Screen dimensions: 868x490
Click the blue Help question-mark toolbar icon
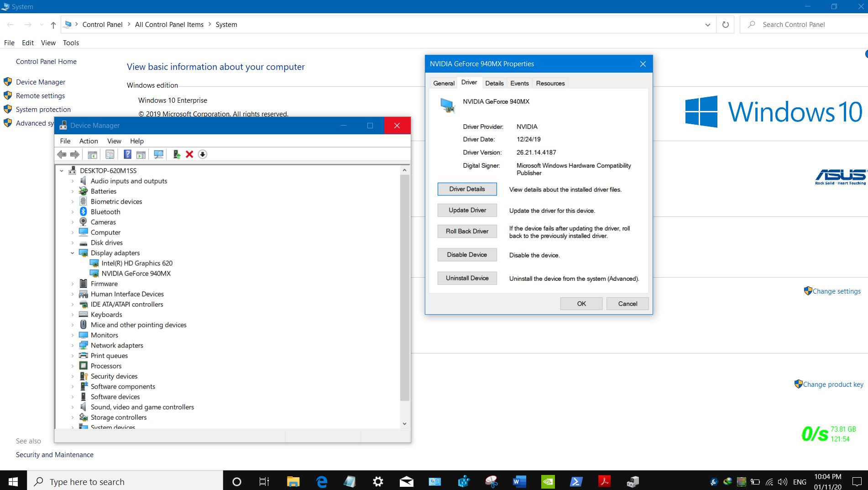click(127, 154)
